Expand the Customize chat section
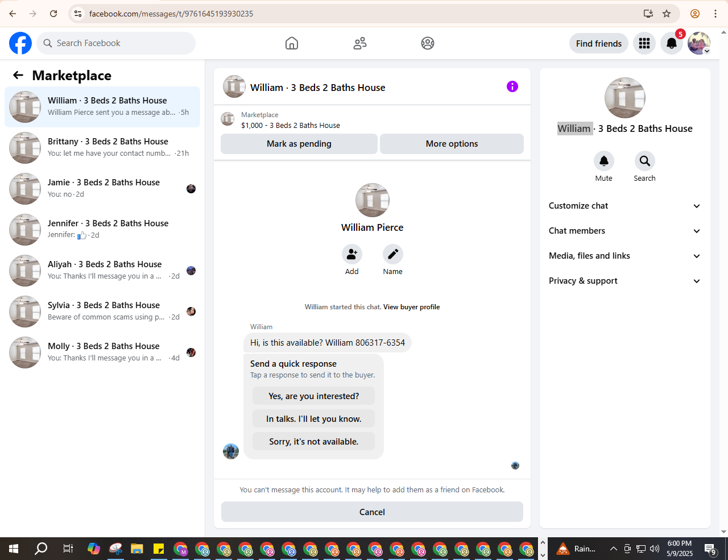 point(625,206)
